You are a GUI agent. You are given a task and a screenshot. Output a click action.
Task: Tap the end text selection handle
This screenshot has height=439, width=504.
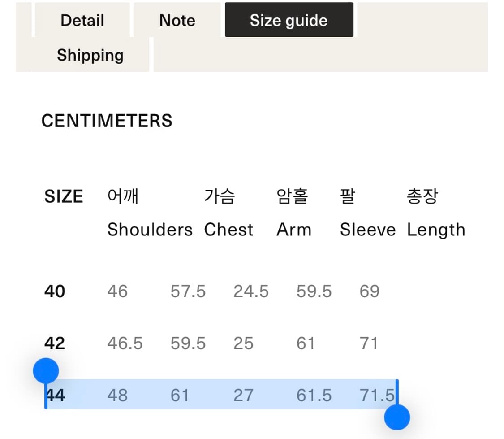[397, 417]
